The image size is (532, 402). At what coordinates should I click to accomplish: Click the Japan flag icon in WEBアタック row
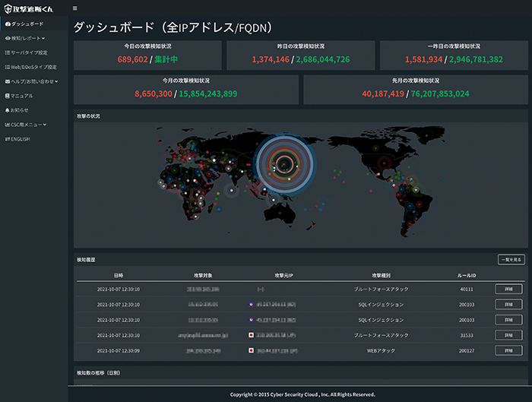click(251, 350)
